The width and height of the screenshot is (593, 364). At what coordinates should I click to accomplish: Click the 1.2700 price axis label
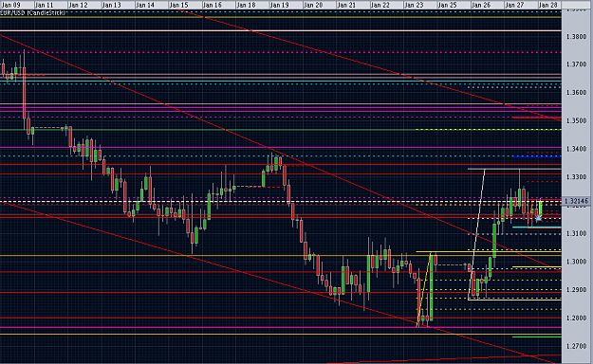pyautogui.click(x=577, y=346)
